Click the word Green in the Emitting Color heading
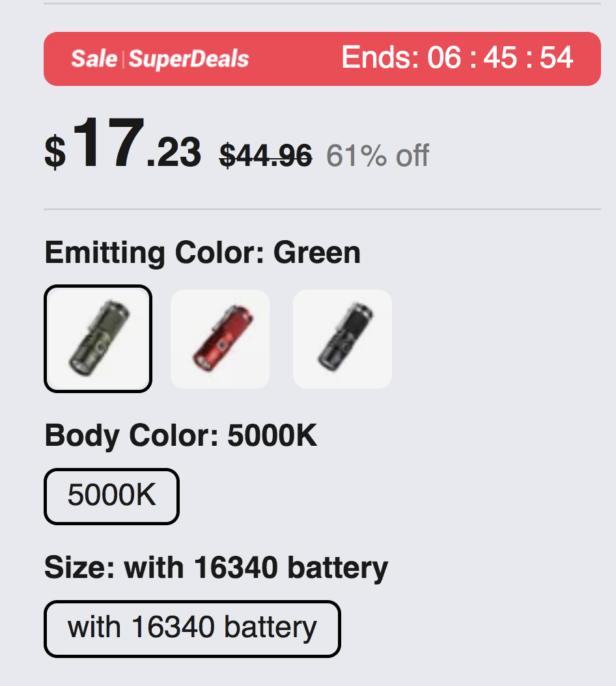This screenshot has width=616, height=686. pyautogui.click(x=317, y=253)
